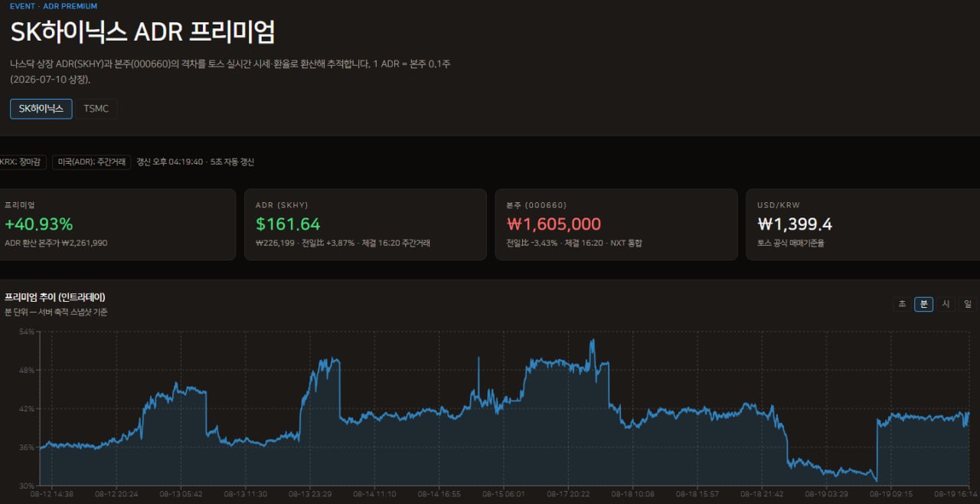Click the 08-18 15:57 x-axis label
Image resolution: width=980 pixels, height=504 pixels.
pyautogui.click(x=698, y=494)
